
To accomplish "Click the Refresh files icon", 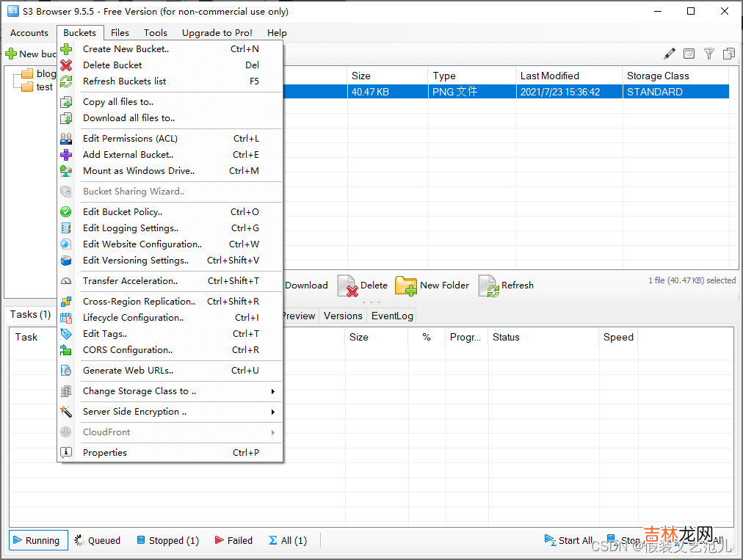I will pos(489,286).
